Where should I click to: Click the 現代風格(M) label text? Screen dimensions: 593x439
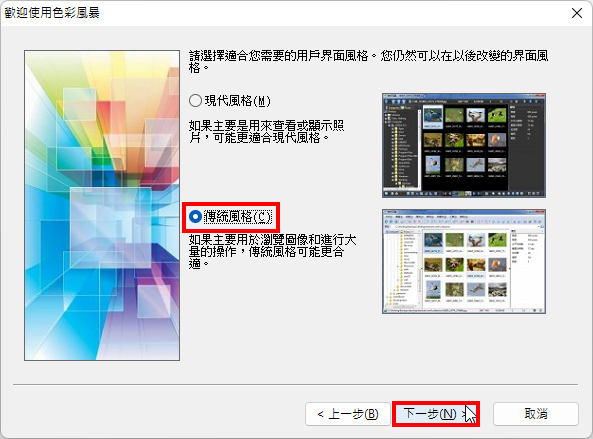click(238, 101)
